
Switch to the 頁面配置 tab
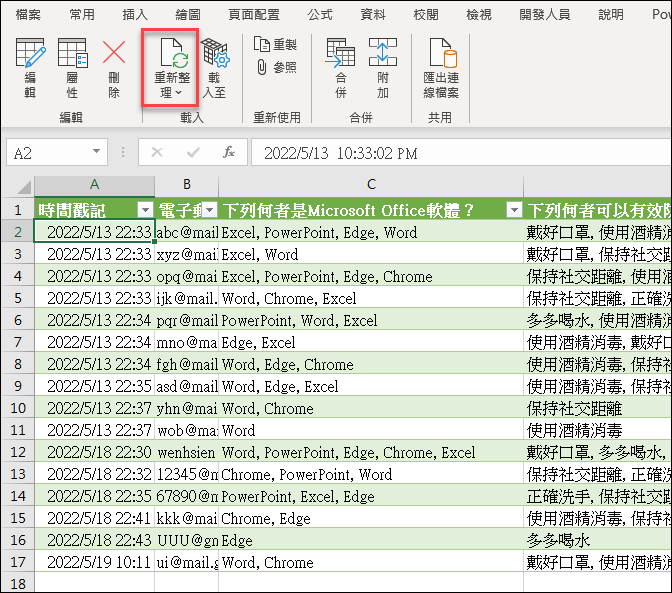point(254,15)
